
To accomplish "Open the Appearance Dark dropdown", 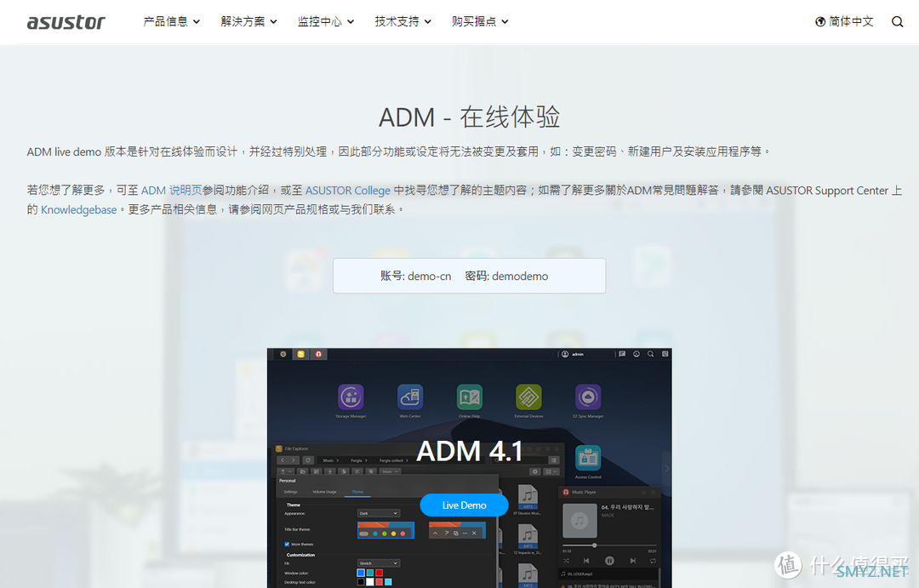I will click(379, 513).
